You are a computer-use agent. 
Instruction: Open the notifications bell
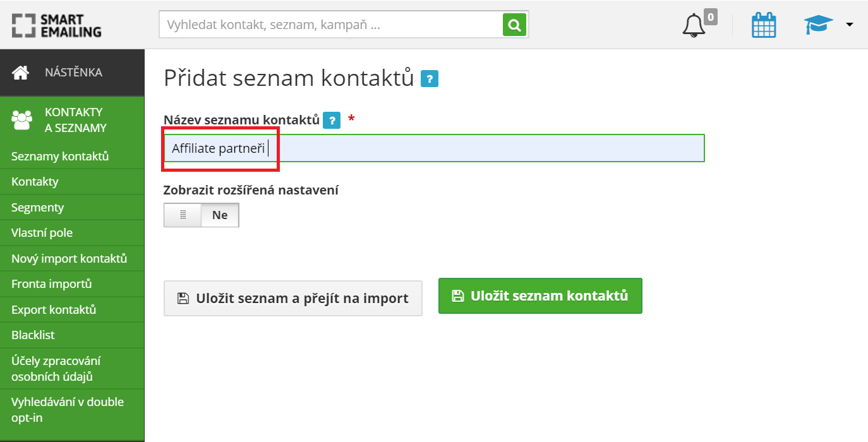(x=694, y=25)
